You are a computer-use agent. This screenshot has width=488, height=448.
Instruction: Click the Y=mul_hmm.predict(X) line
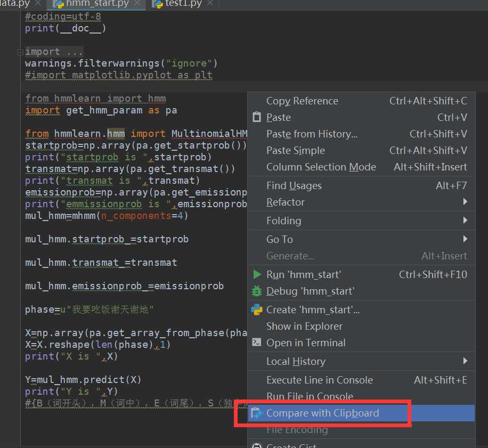tap(83, 380)
